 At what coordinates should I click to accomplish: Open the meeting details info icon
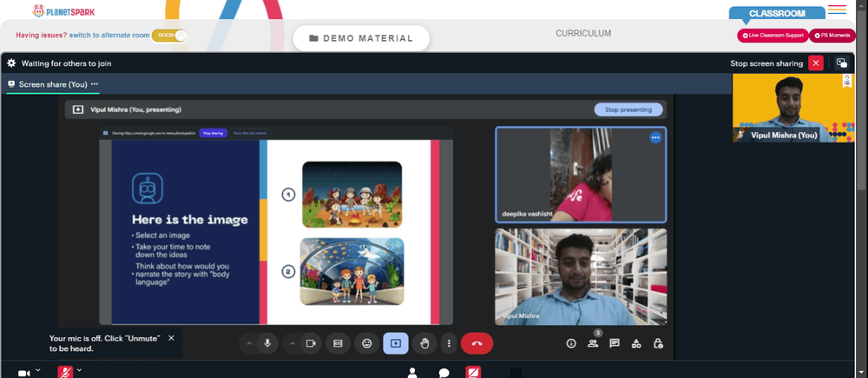(x=571, y=343)
